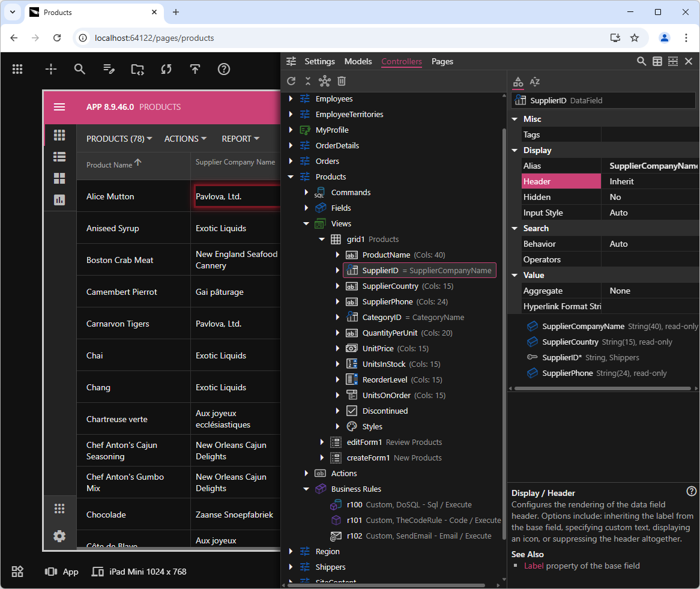Click the delete trash icon in Controllers toolbar
700x589 pixels.
point(341,81)
